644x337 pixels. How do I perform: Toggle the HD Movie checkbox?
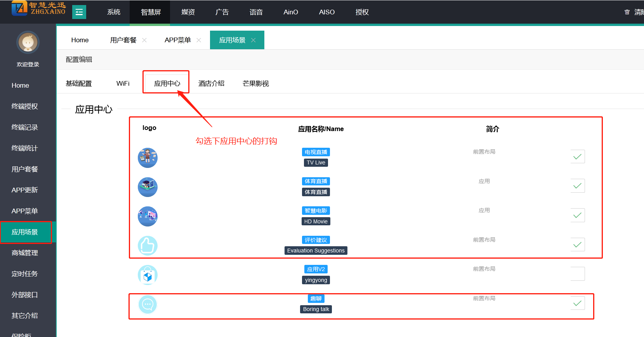[x=577, y=215]
